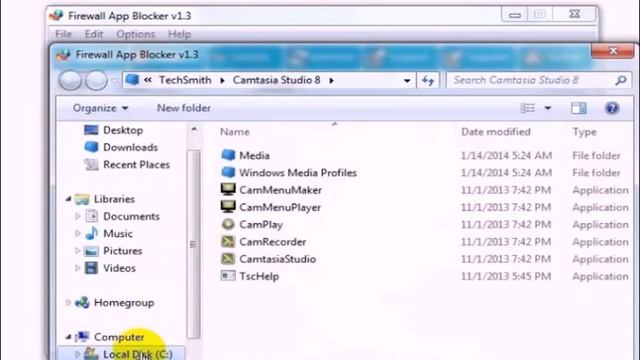
Task: Expand the Videos tree node
Action: (77, 268)
